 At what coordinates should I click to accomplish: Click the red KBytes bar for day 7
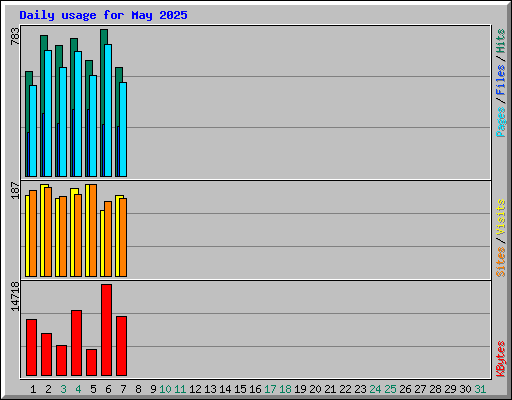(x=121, y=346)
